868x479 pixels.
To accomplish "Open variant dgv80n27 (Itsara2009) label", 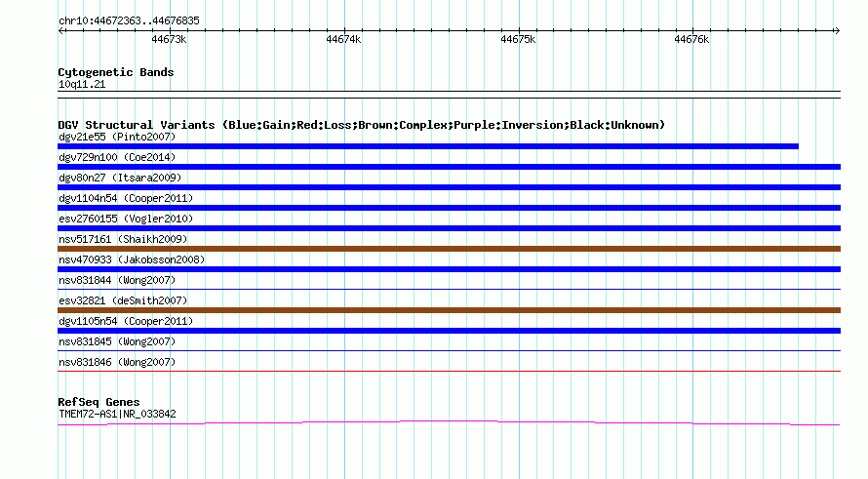I will click(120, 178).
